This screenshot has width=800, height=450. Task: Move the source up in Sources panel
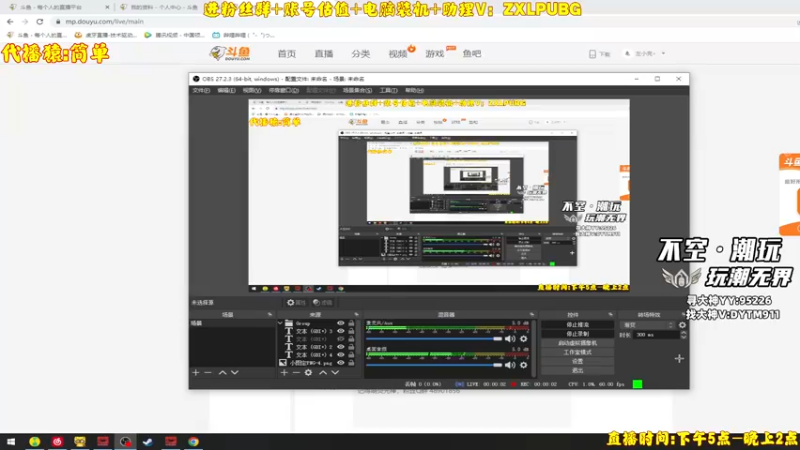(323, 372)
